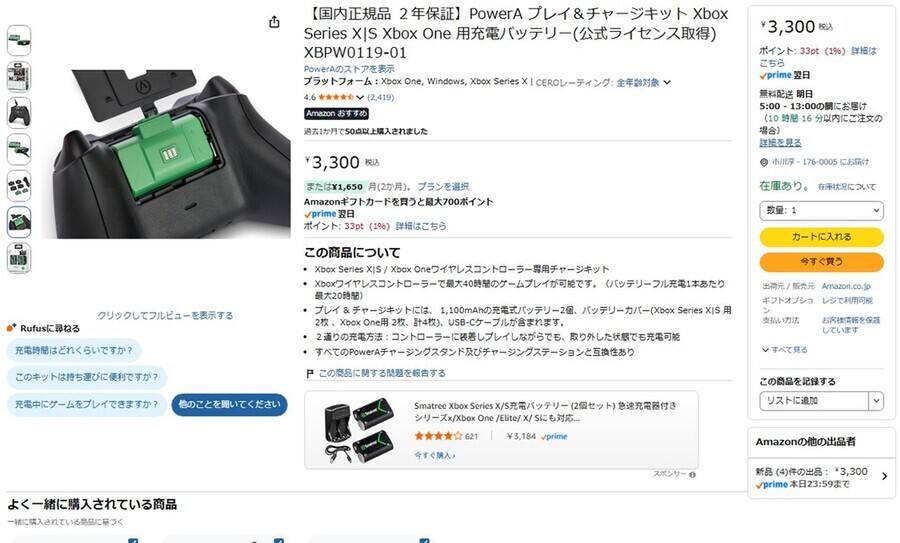Click the sponsor info icon under Smatree ad
The image size is (900, 543).
coord(692,475)
